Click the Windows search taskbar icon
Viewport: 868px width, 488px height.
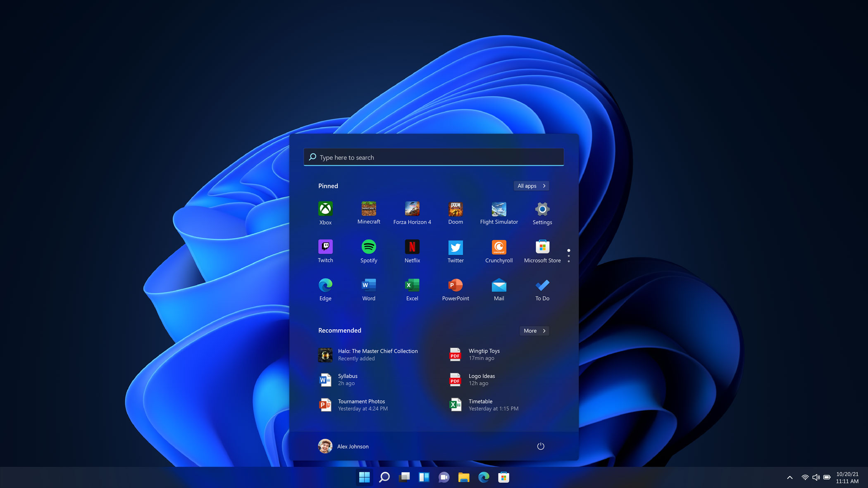(x=384, y=477)
